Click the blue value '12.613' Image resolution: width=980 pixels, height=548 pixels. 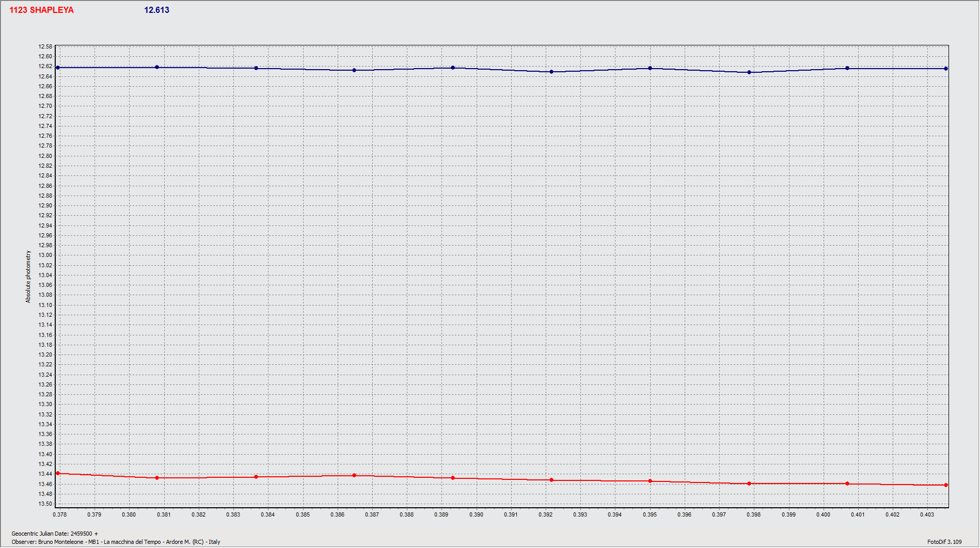pyautogui.click(x=156, y=10)
